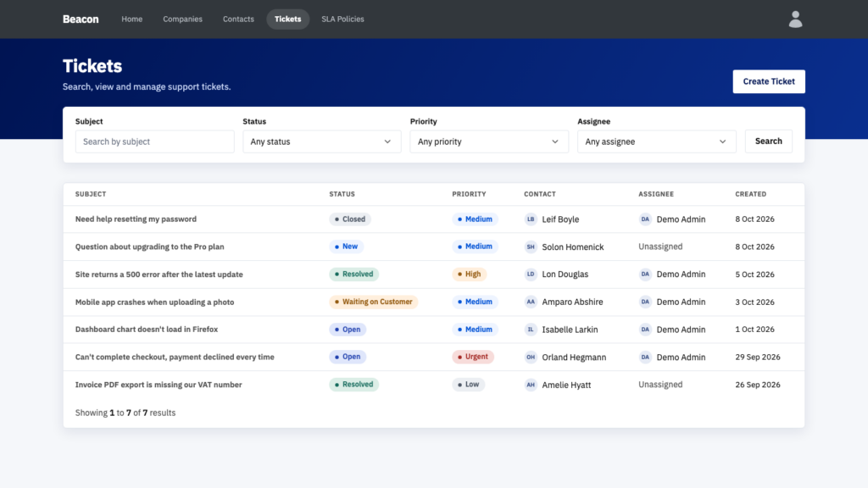
Task: Open the Companies nav item
Action: pyautogui.click(x=183, y=19)
